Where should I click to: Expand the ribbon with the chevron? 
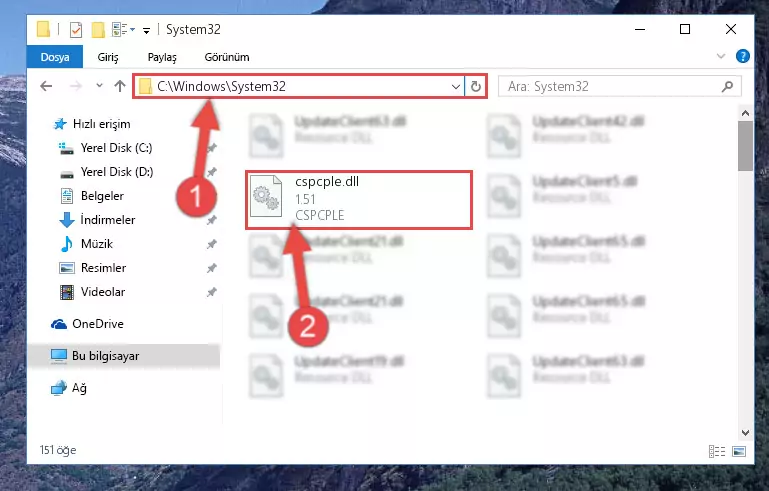pos(720,56)
